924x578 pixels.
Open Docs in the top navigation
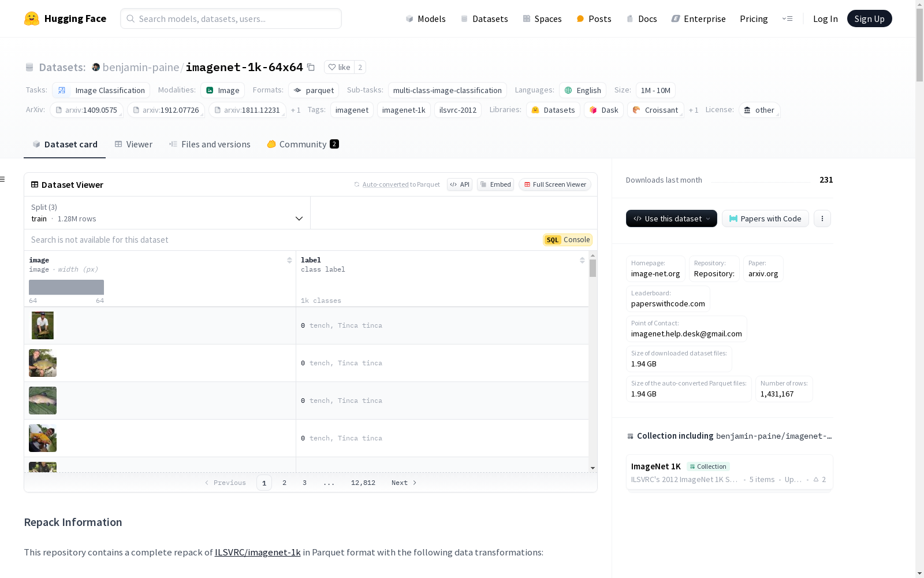pos(642,18)
